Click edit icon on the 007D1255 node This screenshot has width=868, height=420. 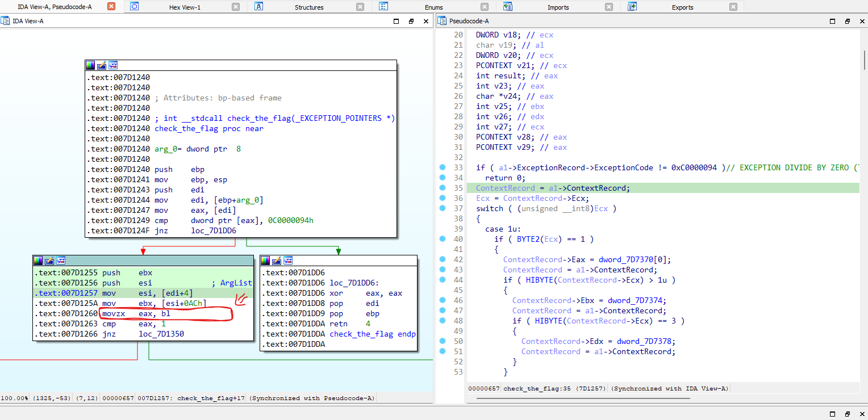(x=49, y=261)
